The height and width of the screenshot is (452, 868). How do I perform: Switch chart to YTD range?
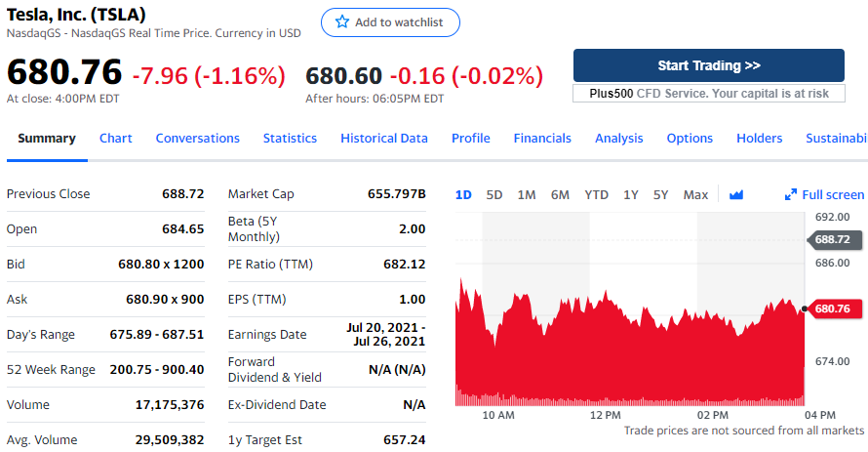point(596,194)
